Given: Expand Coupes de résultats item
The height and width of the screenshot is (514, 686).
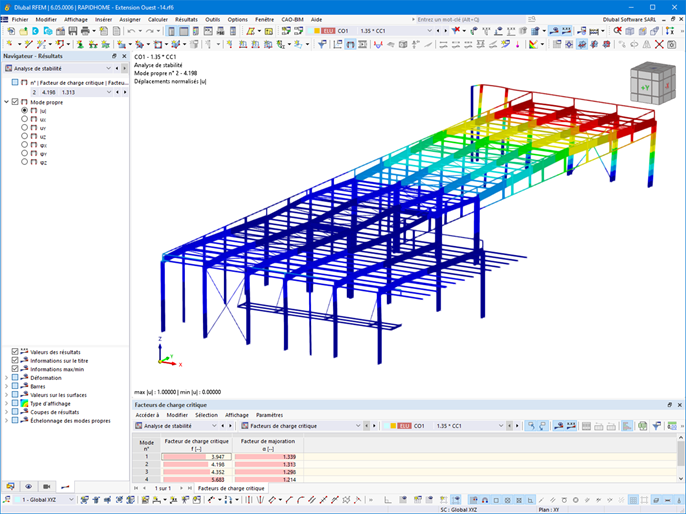Looking at the screenshot, I should click(x=7, y=412).
